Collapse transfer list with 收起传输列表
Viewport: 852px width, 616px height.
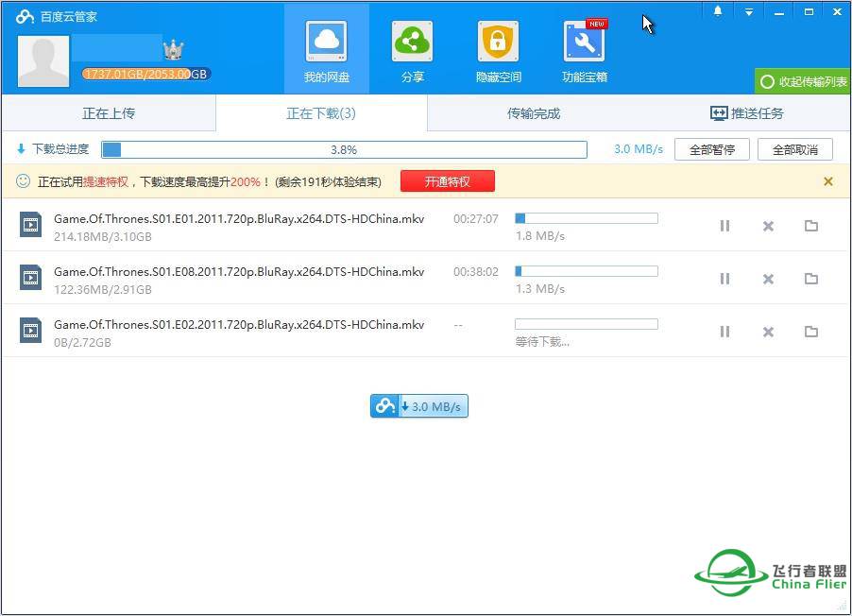[x=804, y=81]
